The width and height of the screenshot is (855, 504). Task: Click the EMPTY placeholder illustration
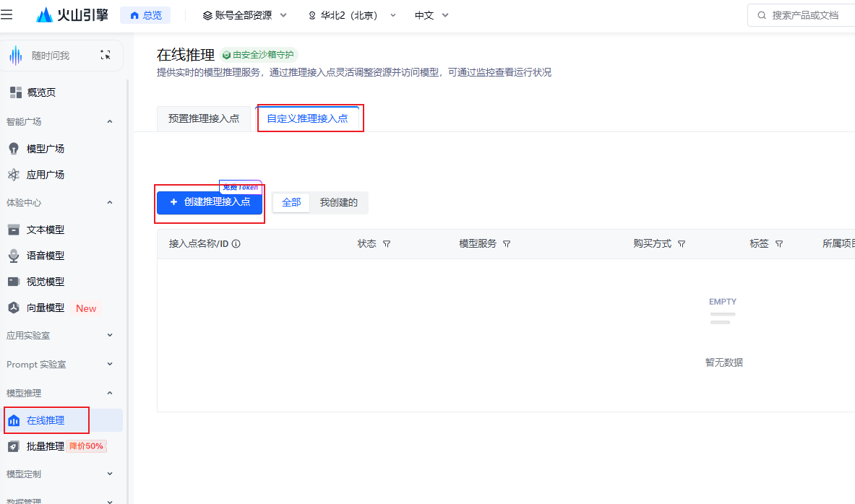click(723, 310)
